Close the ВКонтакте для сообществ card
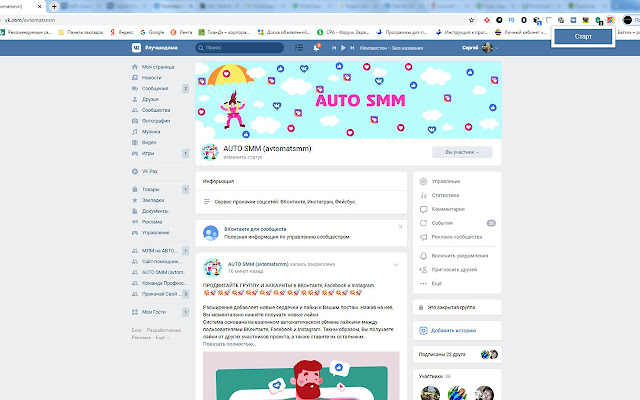Viewport: 640px width, 400px height. (x=400, y=227)
